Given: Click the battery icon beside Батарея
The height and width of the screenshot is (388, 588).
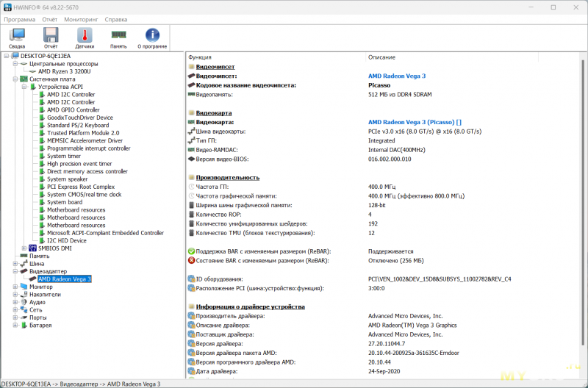Looking at the screenshot, I should tap(24, 325).
